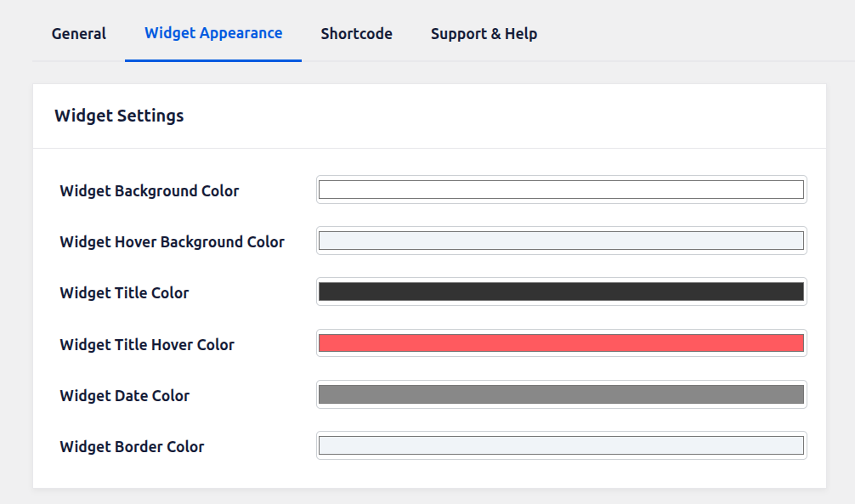855x504 pixels.
Task: Click the Widget Hover Background Color label
Action: point(172,242)
